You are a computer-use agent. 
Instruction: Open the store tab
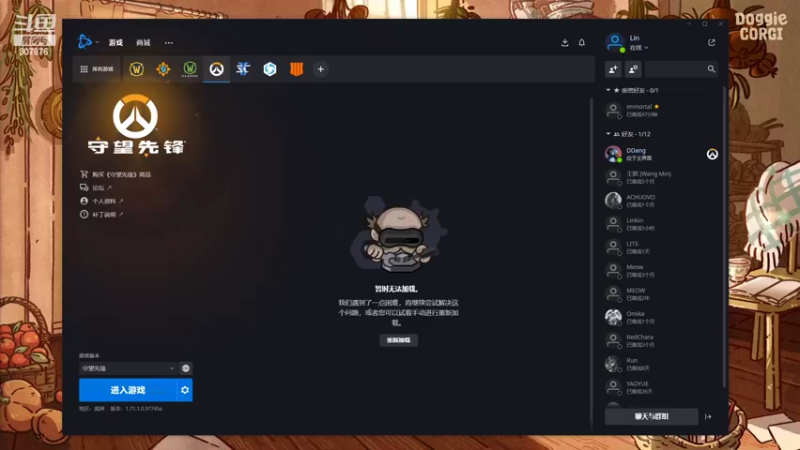coord(143,42)
